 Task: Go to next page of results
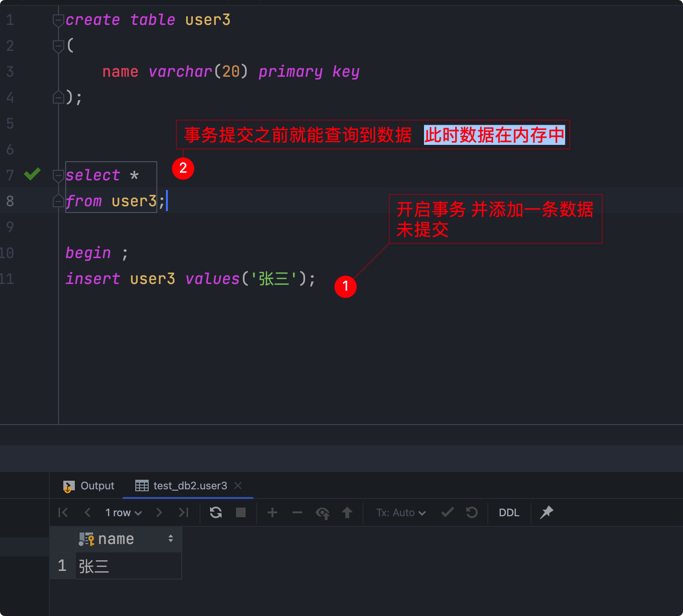(x=159, y=512)
